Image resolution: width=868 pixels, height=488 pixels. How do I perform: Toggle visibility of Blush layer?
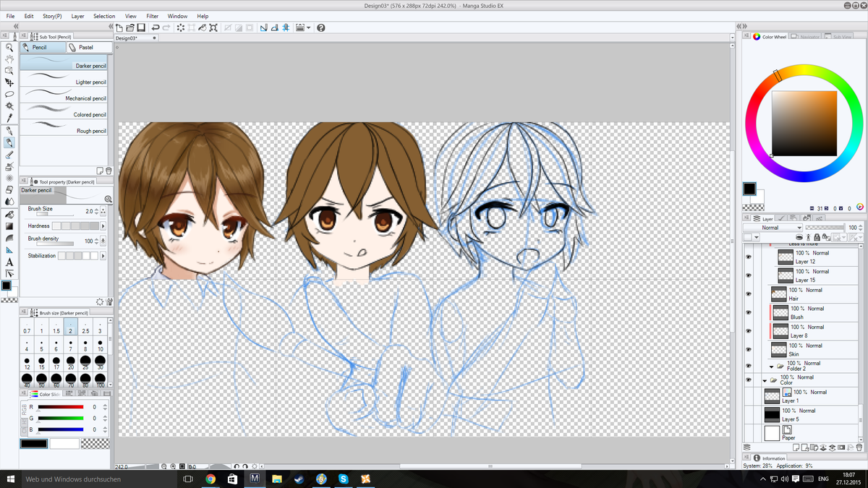point(749,312)
